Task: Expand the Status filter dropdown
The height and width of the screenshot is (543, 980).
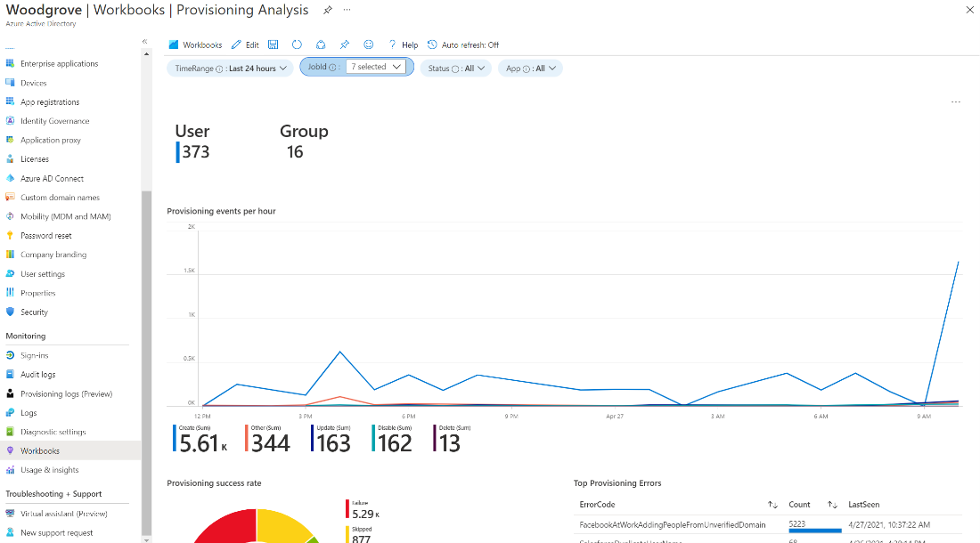Action: (x=453, y=68)
